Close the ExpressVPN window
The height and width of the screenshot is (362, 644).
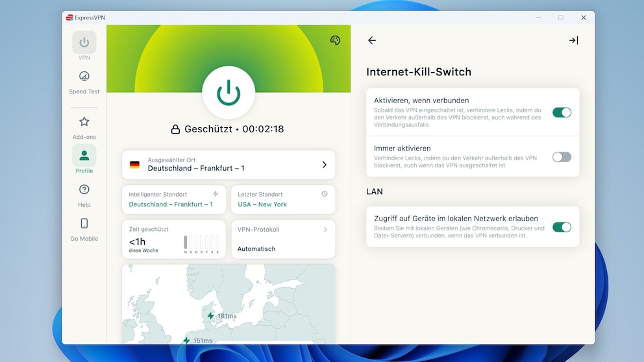pyautogui.click(x=584, y=18)
